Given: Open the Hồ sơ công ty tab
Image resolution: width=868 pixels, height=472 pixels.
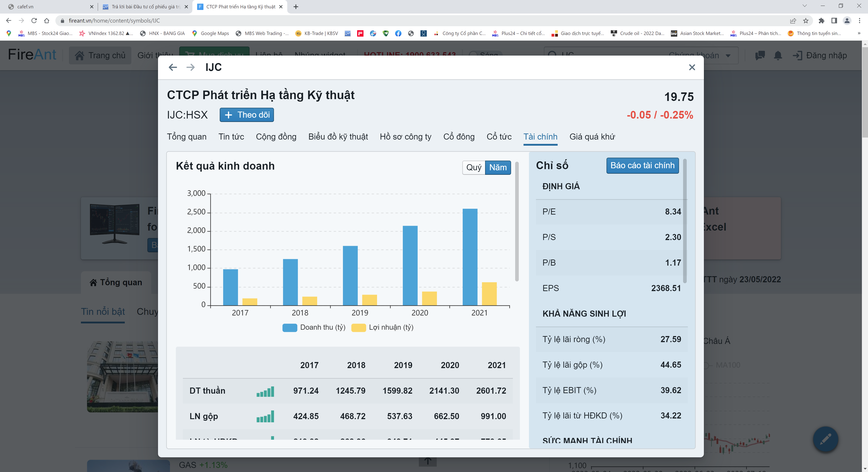Looking at the screenshot, I should tap(405, 137).
